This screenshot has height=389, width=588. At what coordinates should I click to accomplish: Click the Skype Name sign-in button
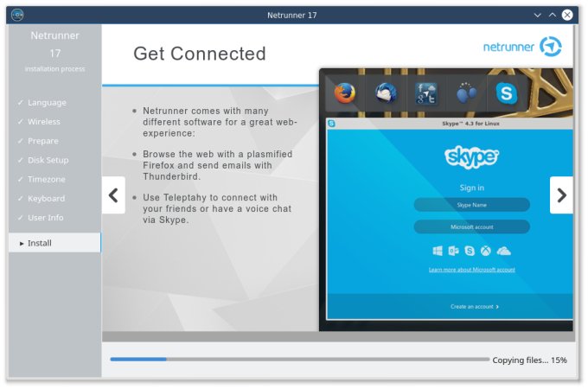tap(472, 205)
